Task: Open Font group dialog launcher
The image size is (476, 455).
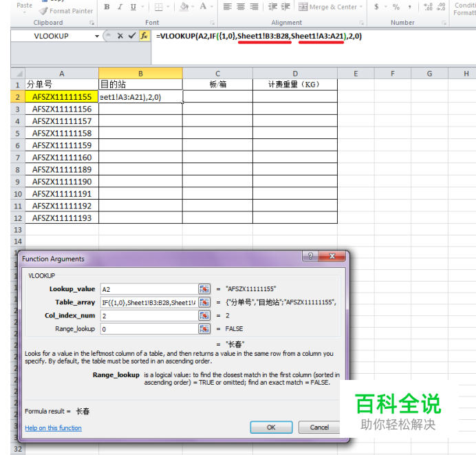Action: tap(212, 23)
